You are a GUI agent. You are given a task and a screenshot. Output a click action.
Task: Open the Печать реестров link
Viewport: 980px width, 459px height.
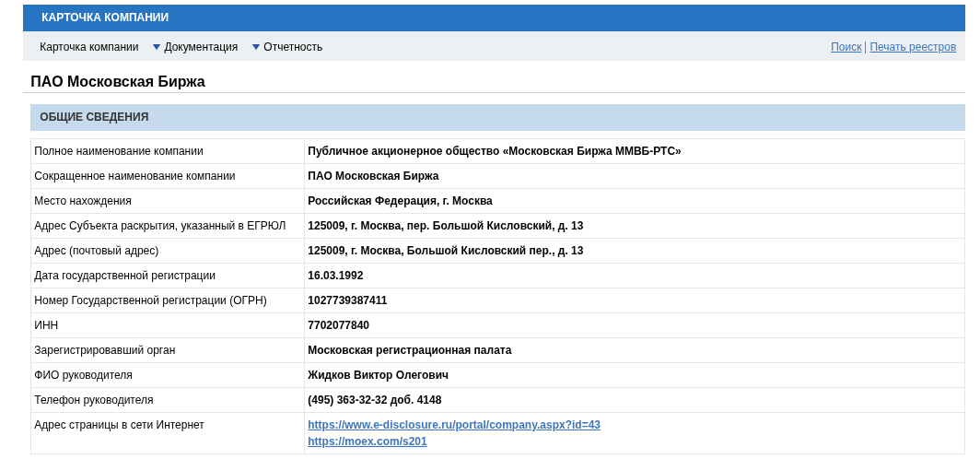(x=913, y=47)
